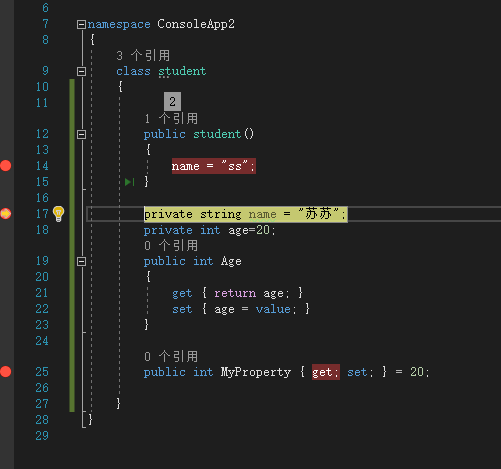Toggle the breakpoint on line 14
501x469 pixels.
[x=6, y=166]
